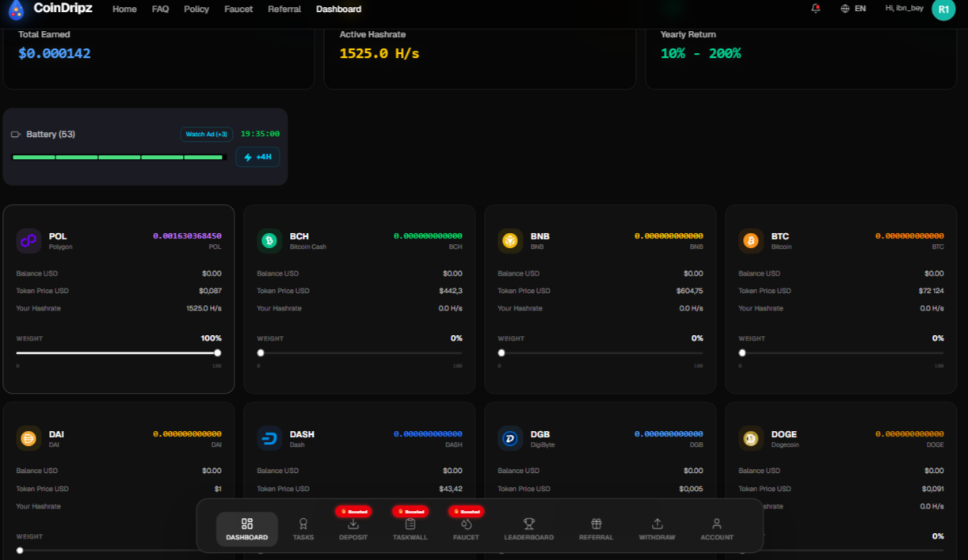Click the Boosted badge above Faucet
Screen dimensions: 968x560
(466, 512)
